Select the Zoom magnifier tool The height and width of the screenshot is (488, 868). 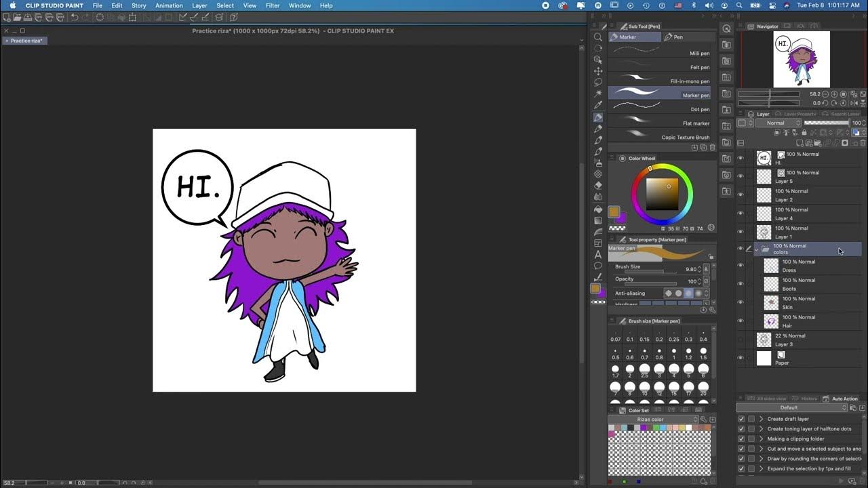tap(597, 37)
